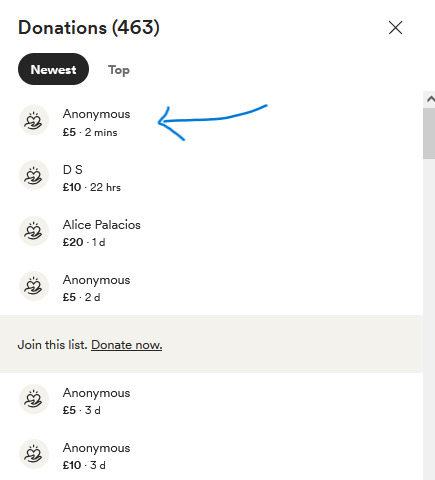Click the Donations (463) heading
Image resolution: width=435 pixels, height=480 pixels.
click(x=89, y=27)
